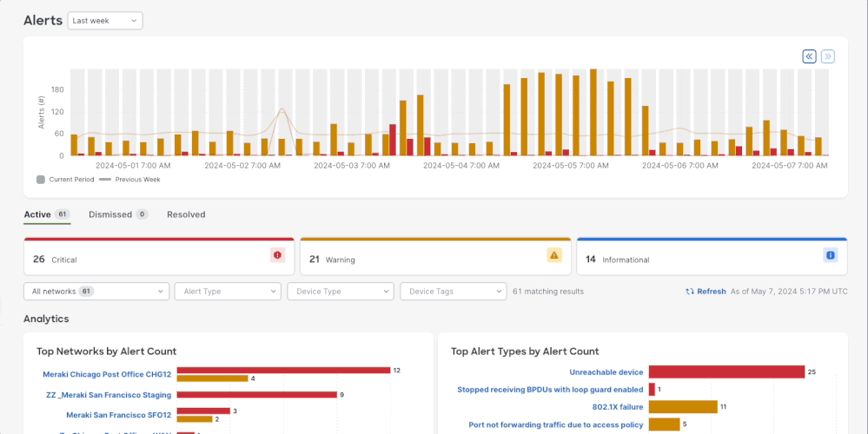Click the blue informational icon
The height and width of the screenshot is (434, 868).
(x=830, y=255)
